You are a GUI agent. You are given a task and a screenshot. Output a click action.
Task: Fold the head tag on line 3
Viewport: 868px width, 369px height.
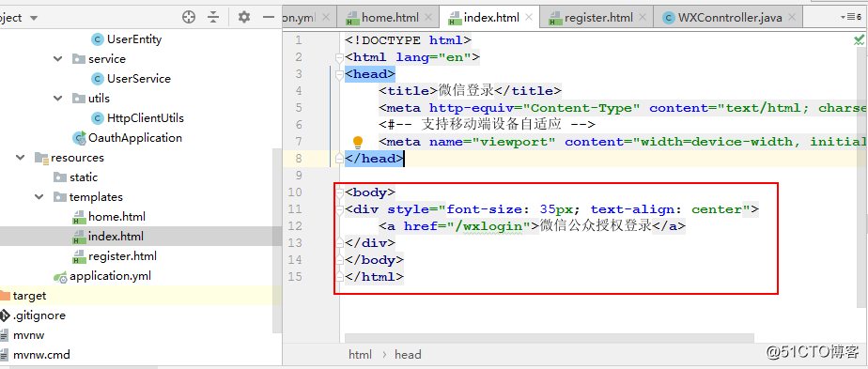point(339,74)
